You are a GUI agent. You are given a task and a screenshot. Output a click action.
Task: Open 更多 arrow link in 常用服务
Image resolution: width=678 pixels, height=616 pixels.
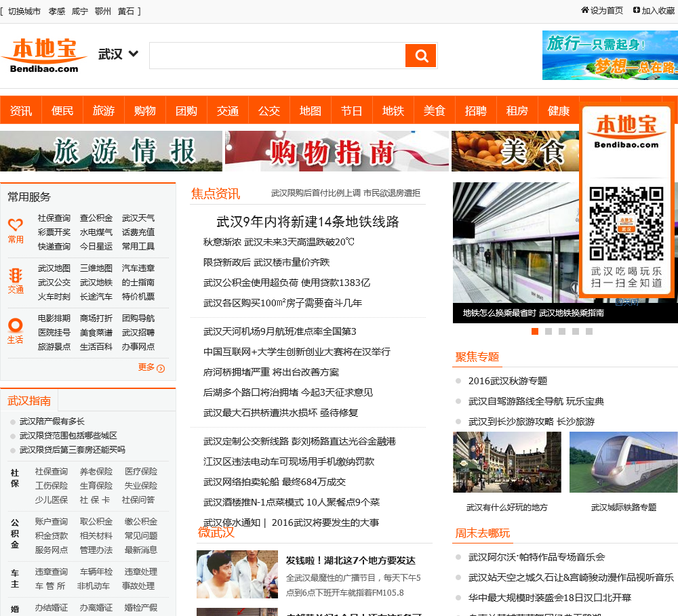click(x=151, y=367)
